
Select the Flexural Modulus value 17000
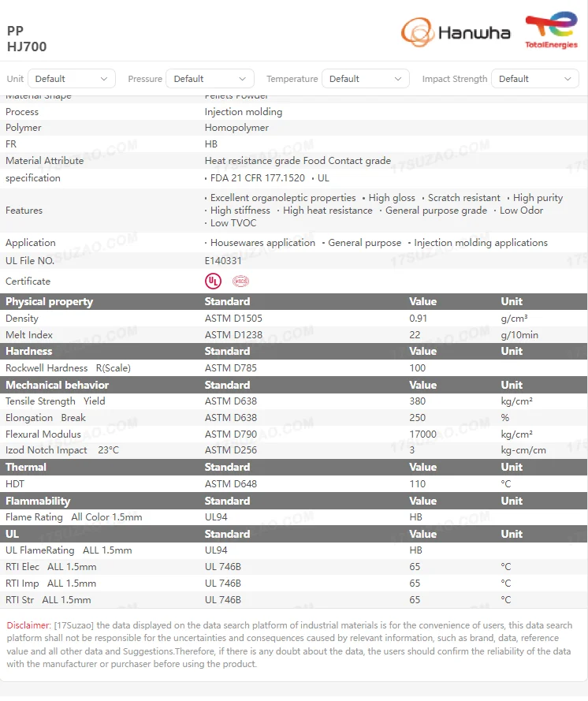(x=422, y=434)
